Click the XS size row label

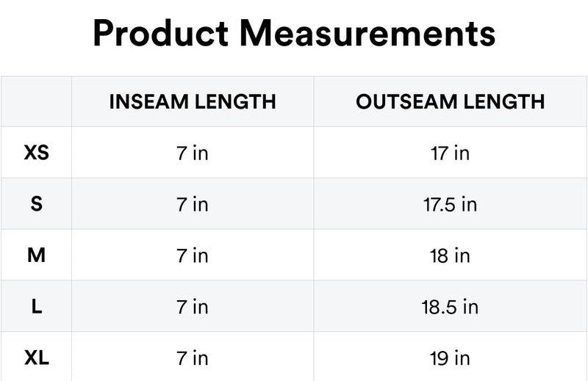tap(37, 153)
